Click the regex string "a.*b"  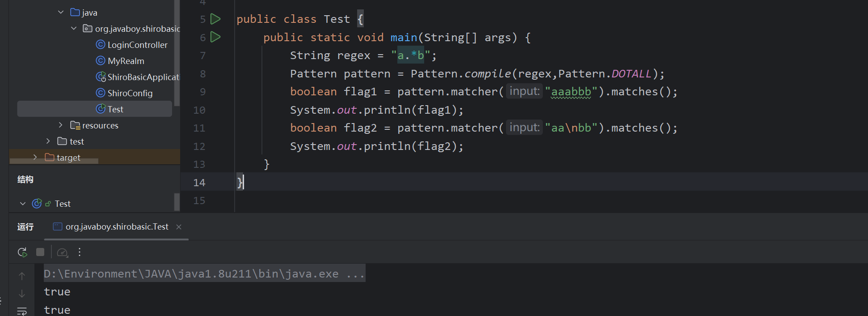click(411, 56)
